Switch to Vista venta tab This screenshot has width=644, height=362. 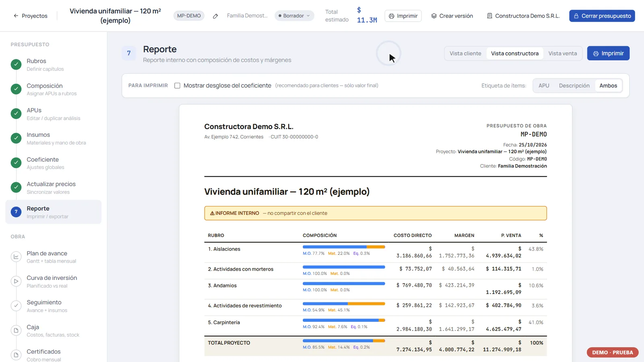[562, 53]
